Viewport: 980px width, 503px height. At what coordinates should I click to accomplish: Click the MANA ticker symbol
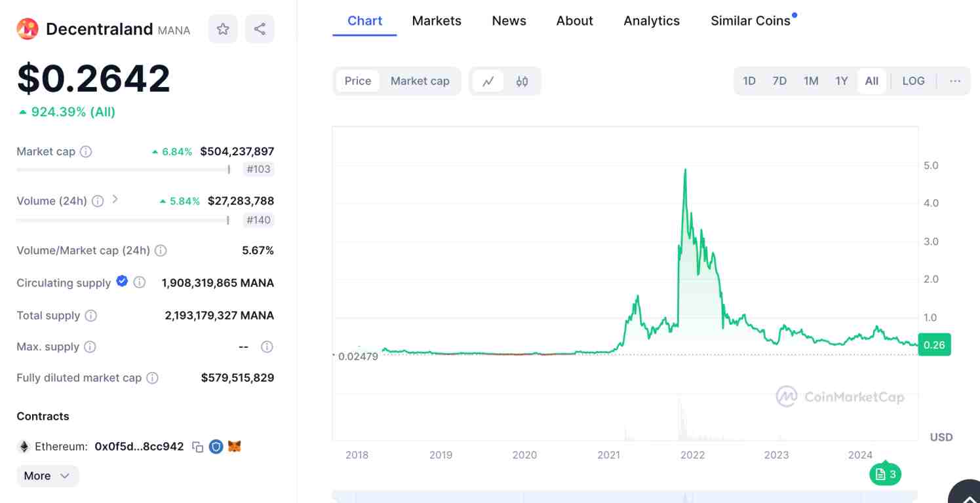(x=174, y=30)
